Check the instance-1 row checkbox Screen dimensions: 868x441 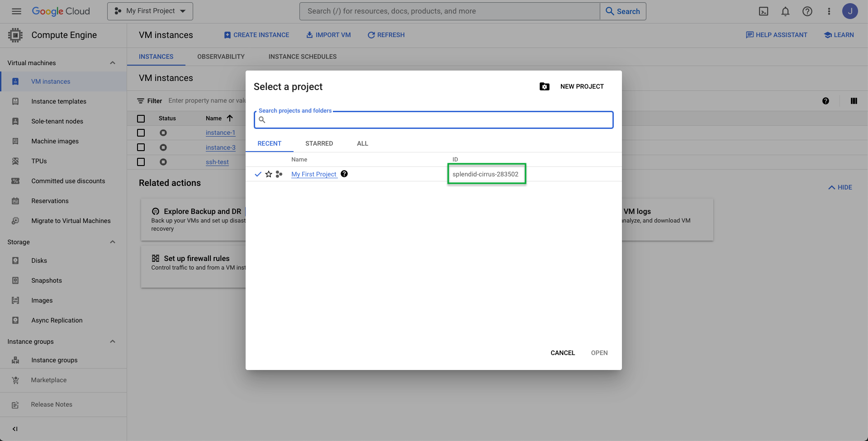pyautogui.click(x=141, y=133)
